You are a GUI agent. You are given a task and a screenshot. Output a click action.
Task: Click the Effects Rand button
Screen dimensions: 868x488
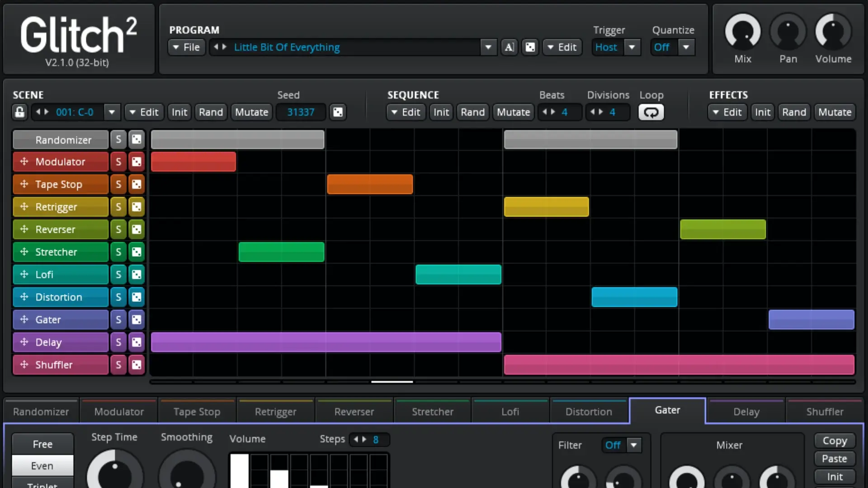[794, 112]
